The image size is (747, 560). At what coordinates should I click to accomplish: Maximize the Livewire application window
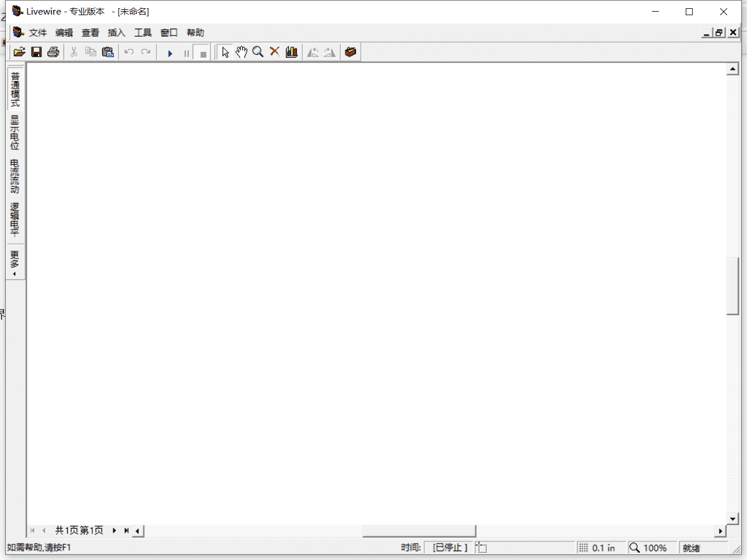pyautogui.click(x=689, y=12)
